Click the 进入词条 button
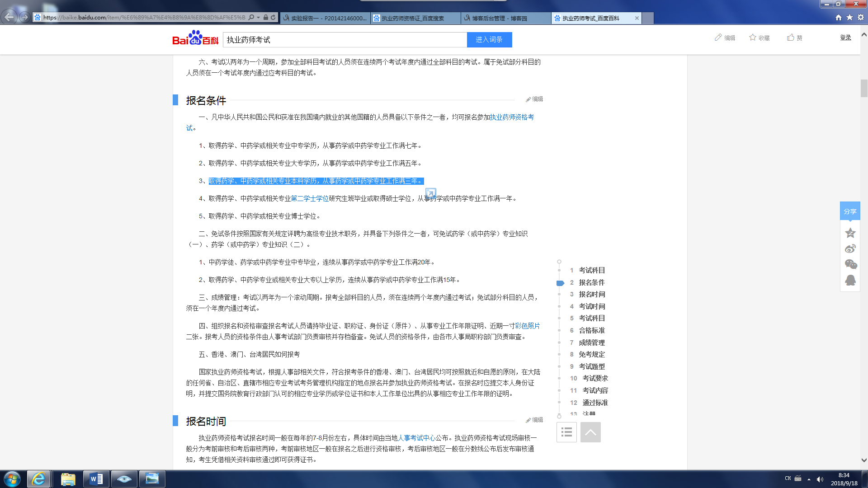Screen dimensions: 868x488 489,40
